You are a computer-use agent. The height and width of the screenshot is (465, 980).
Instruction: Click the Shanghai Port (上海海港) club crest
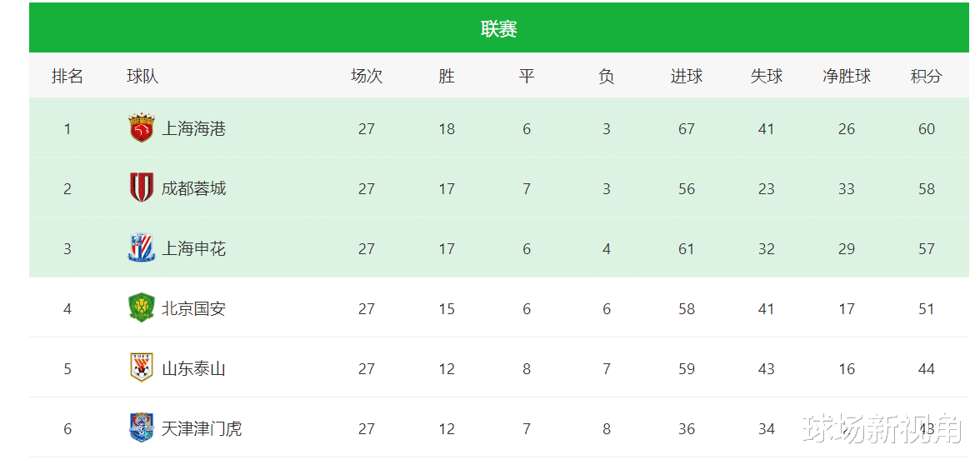pyautogui.click(x=141, y=128)
